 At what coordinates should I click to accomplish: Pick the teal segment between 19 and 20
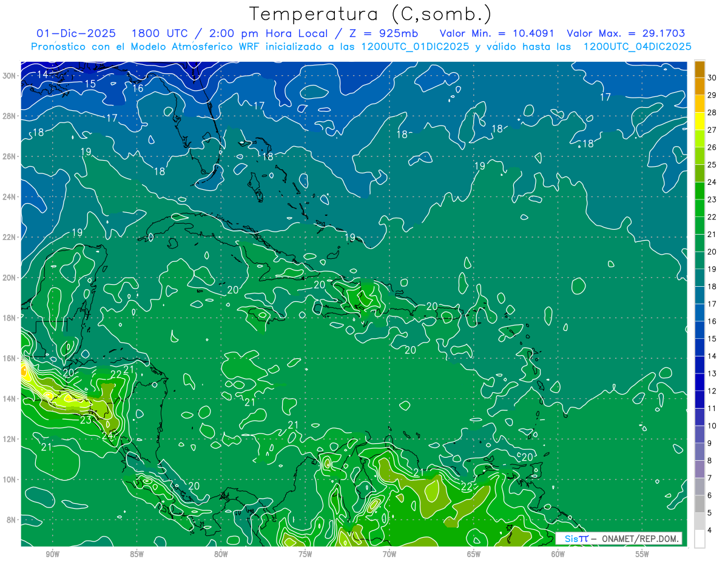(699, 261)
